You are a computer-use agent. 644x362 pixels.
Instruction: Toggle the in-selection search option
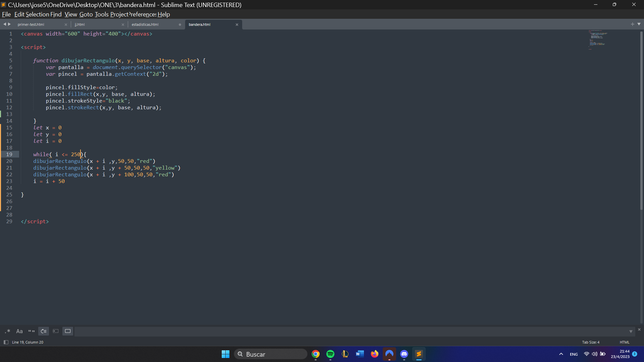point(56,331)
